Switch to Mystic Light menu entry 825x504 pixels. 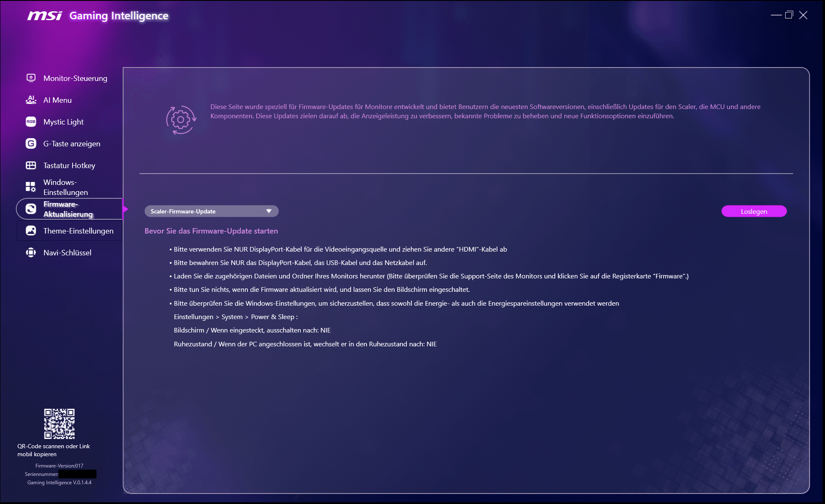(64, 122)
